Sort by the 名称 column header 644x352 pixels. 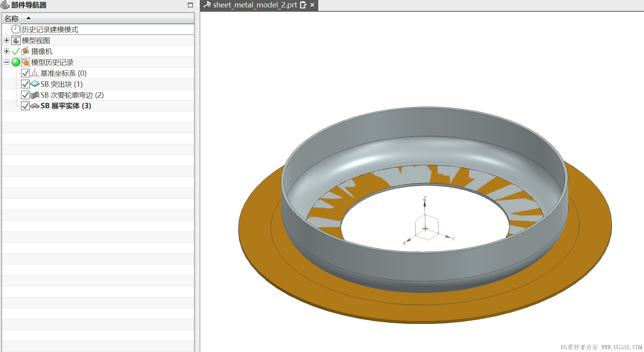[x=12, y=18]
